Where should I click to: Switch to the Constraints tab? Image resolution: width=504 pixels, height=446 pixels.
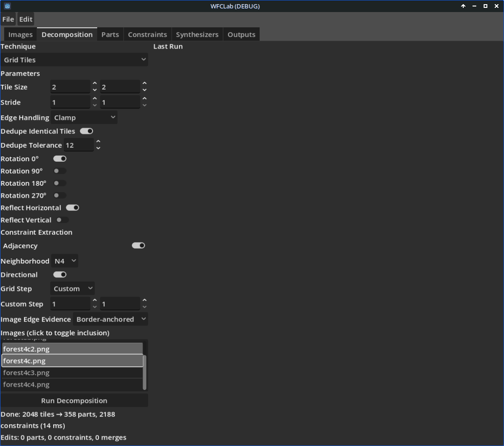pyautogui.click(x=148, y=34)
